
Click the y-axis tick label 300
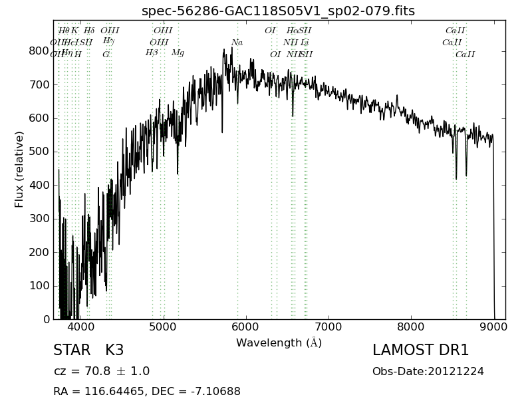coord(39,219)
